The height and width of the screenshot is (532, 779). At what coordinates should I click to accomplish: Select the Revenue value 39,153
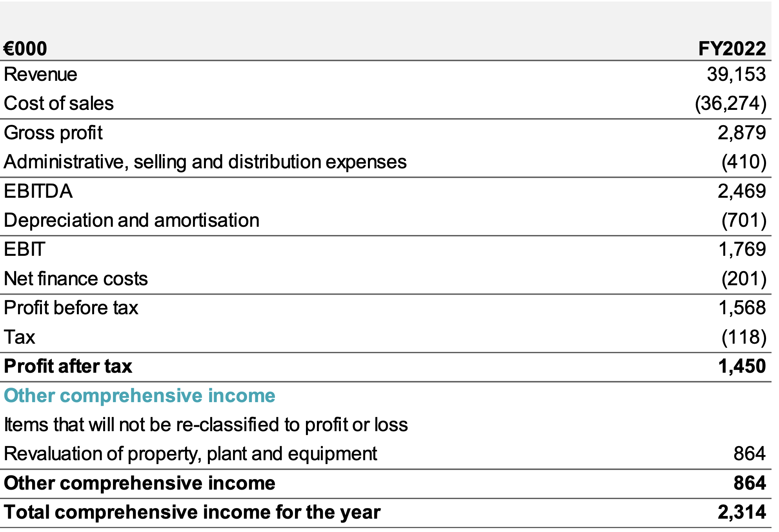coord(736,75)
